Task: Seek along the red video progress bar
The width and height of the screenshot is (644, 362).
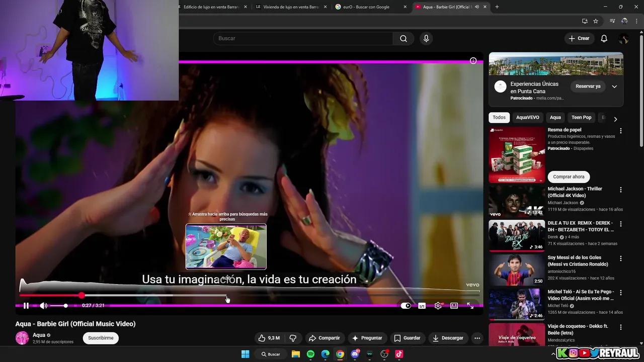Action: point(249,296)
